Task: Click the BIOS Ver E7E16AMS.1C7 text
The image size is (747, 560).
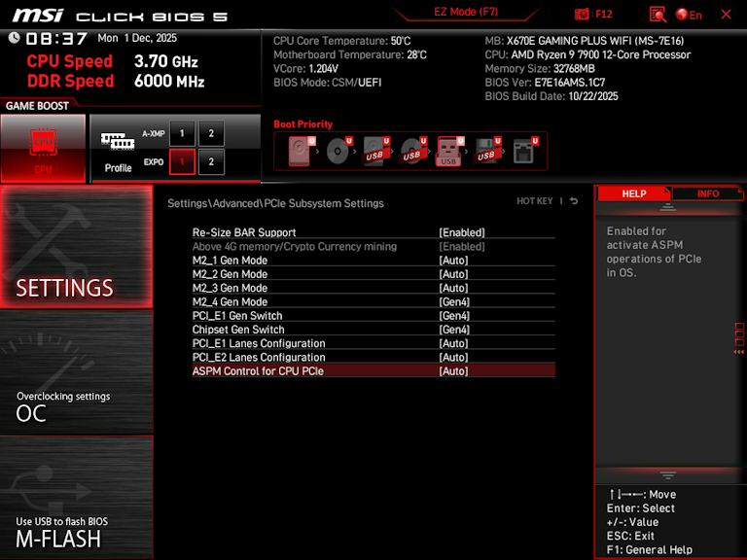Action: click(545, 83)
